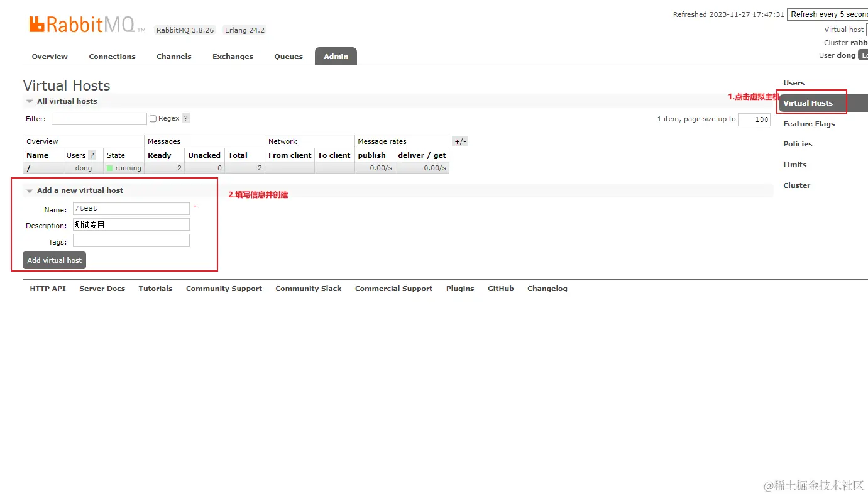Open the Community Slack link
This screenshot has height=496, width=868.
[309, 289]
